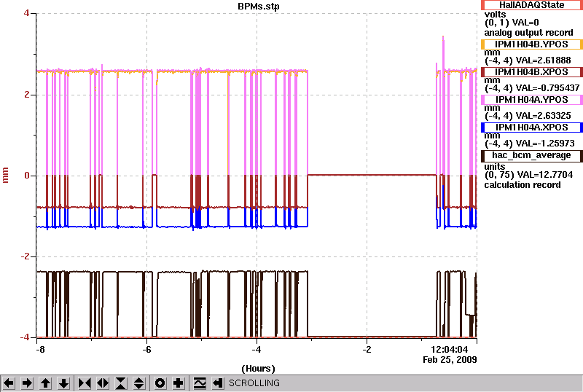583x392 pixels.
Task: Shift the plot up with the up arrow
Action: point(46,383)
